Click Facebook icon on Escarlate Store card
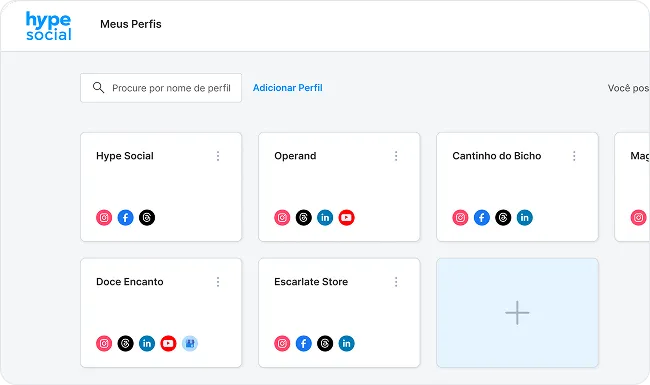 tap(303, 344)
